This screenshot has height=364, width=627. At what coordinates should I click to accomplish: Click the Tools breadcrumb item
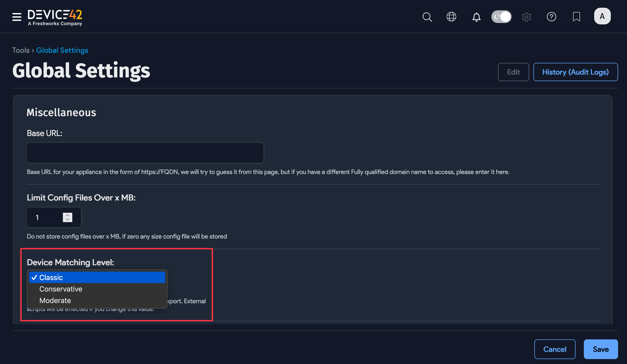[21, 50]
